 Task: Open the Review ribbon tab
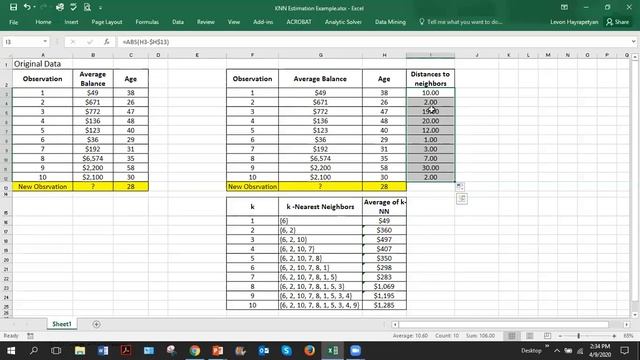[x=206, y=22]
